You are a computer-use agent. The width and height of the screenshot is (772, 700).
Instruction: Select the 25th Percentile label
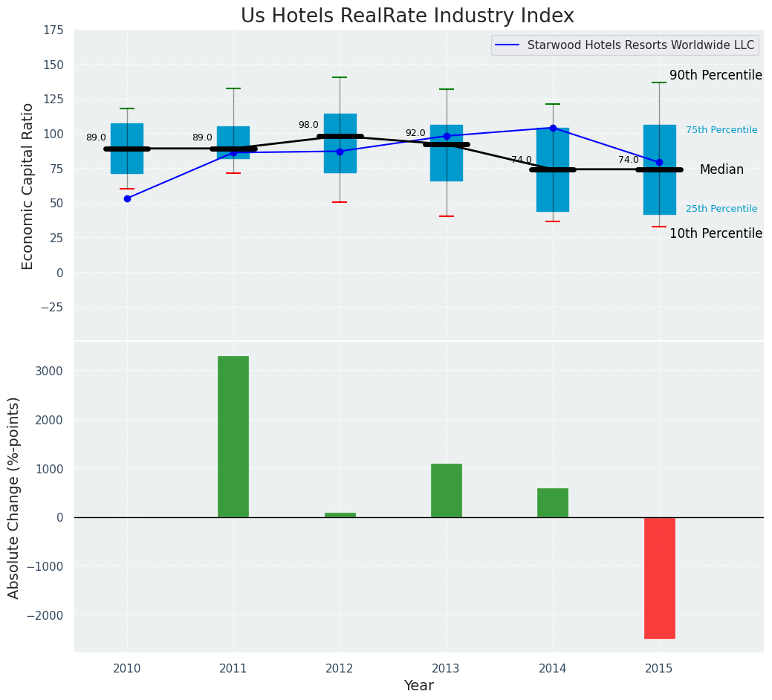(721, 209)
